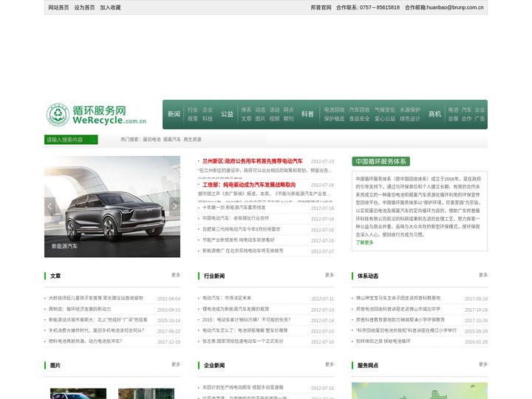Open headline 工信部:纯电驱动成为汽车发展战略取向
This screenshot has width=532, height=399.
point(249,185)
